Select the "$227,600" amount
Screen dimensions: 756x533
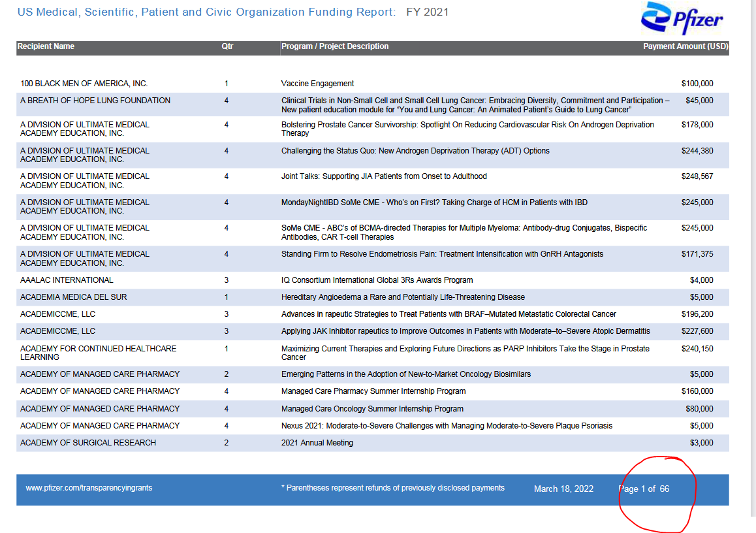[697, 331]
